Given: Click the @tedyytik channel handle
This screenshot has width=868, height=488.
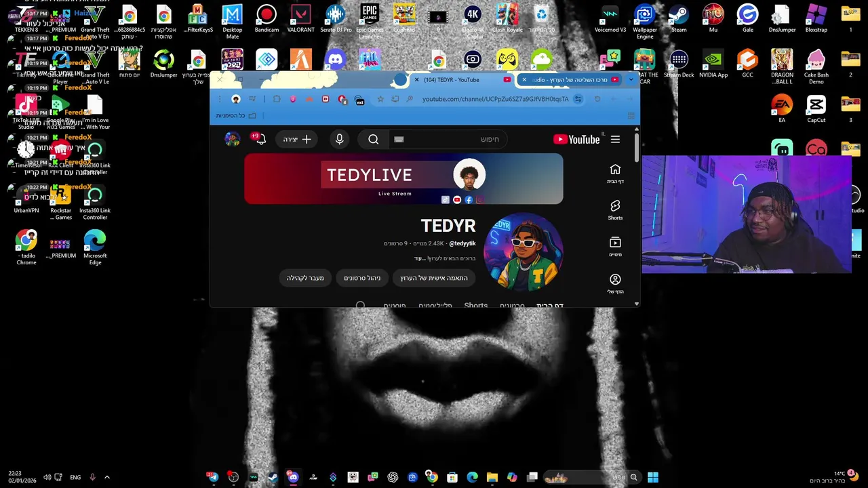Looking at the screenshot, I should tap(462, 243).
